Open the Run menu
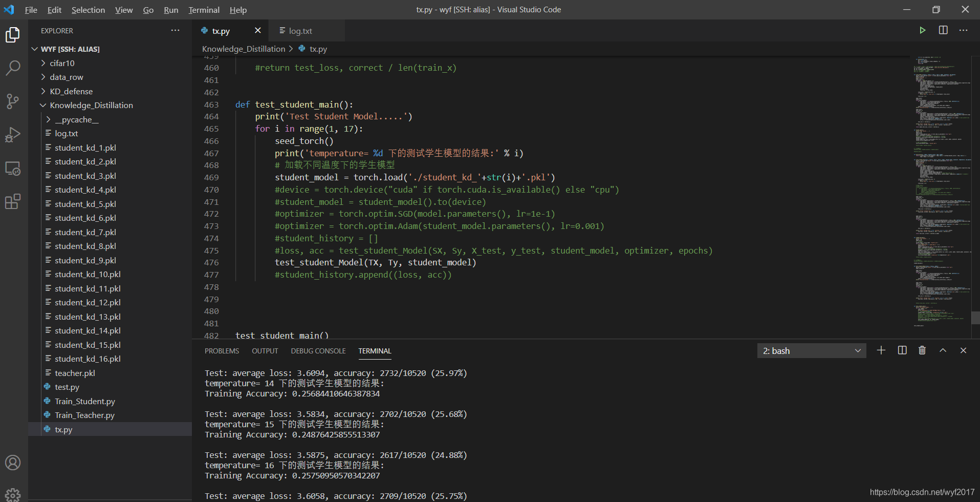 pos(171,10)
